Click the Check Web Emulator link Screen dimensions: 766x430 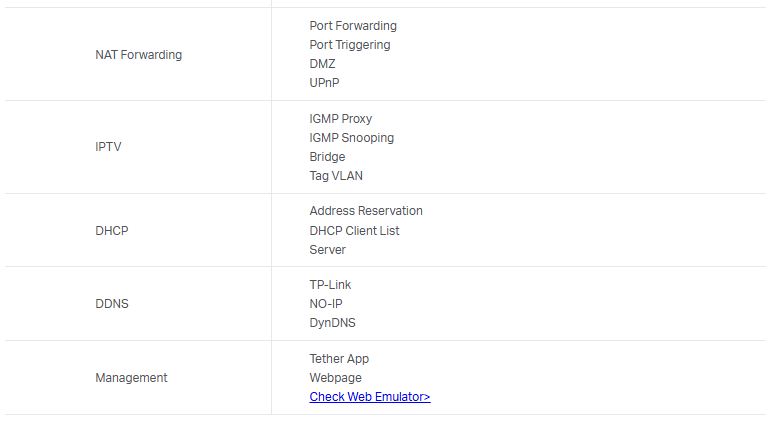point(369,397)
